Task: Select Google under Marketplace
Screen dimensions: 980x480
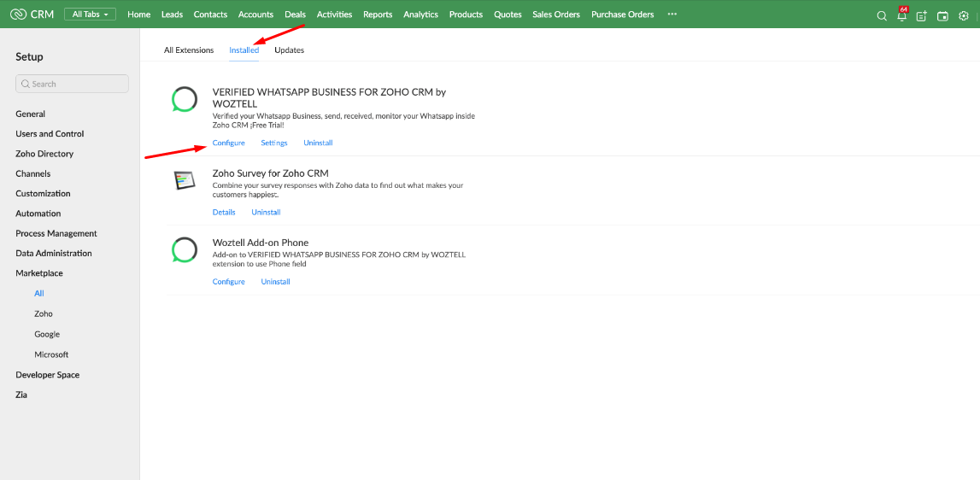Action: click(47, 334)
